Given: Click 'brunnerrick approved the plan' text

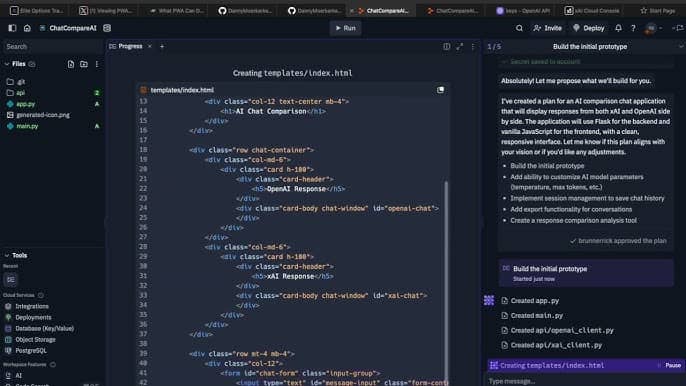Looking at the screenshot, I should click(x=622, y=241).
